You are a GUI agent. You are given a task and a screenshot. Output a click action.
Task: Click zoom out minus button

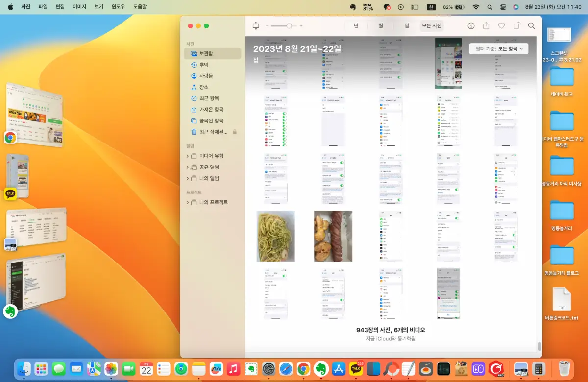tap(267, 26)
